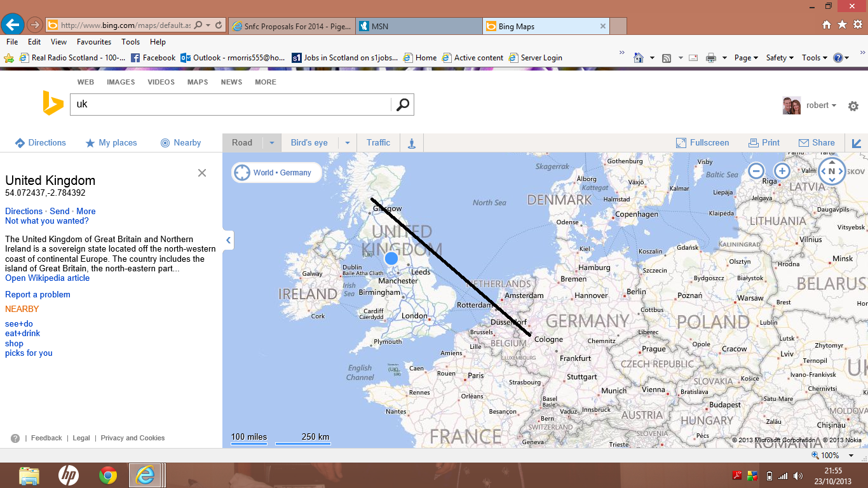Click the Print button
The width and height of the screenshot is (868, 488).
click(x=764, y=143)
